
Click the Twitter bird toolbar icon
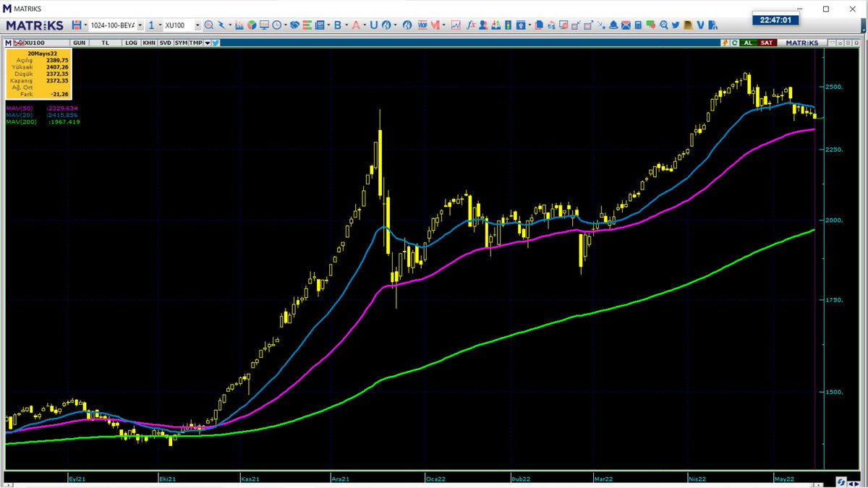[x=676, y=25]
